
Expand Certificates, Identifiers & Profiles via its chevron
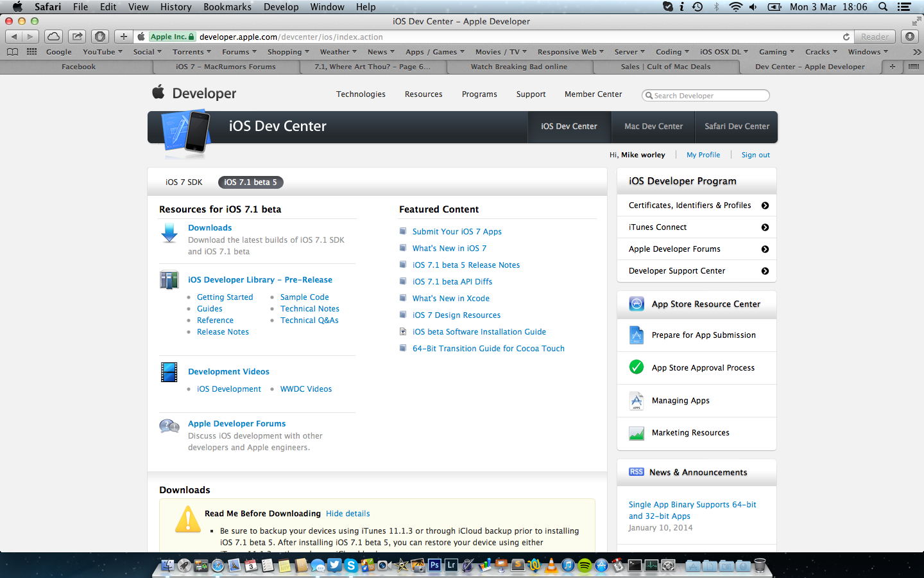pyautogui.click(x=765, y=205)
